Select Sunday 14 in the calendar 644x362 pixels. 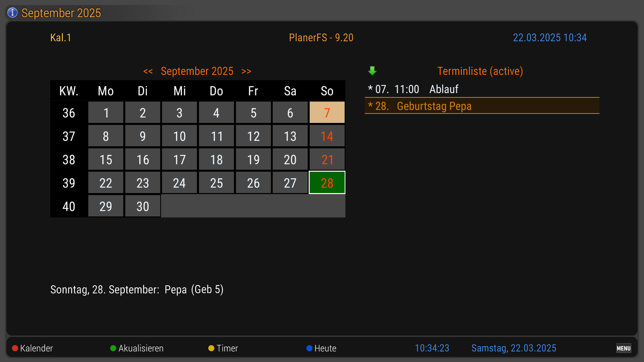(x=327, y=136)
